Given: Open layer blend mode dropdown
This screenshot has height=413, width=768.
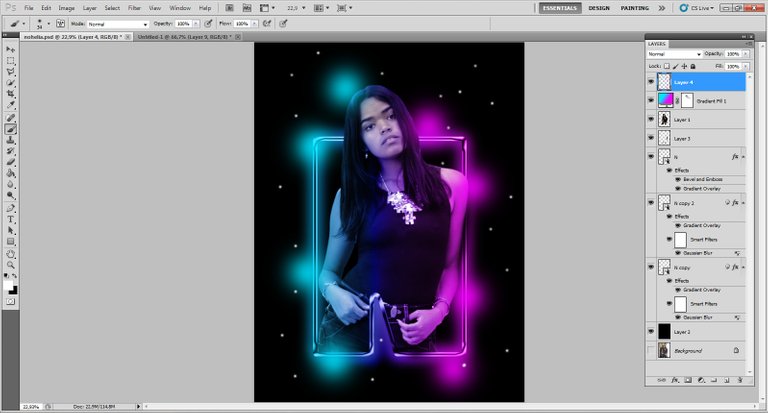Looking at the screenshot, I should [674, 54].
